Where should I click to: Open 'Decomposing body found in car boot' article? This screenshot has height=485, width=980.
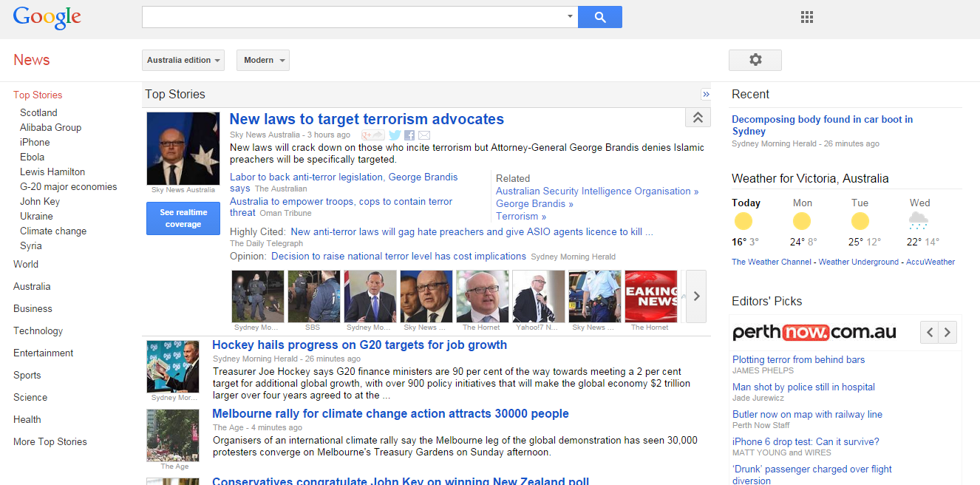coord(822,125)
